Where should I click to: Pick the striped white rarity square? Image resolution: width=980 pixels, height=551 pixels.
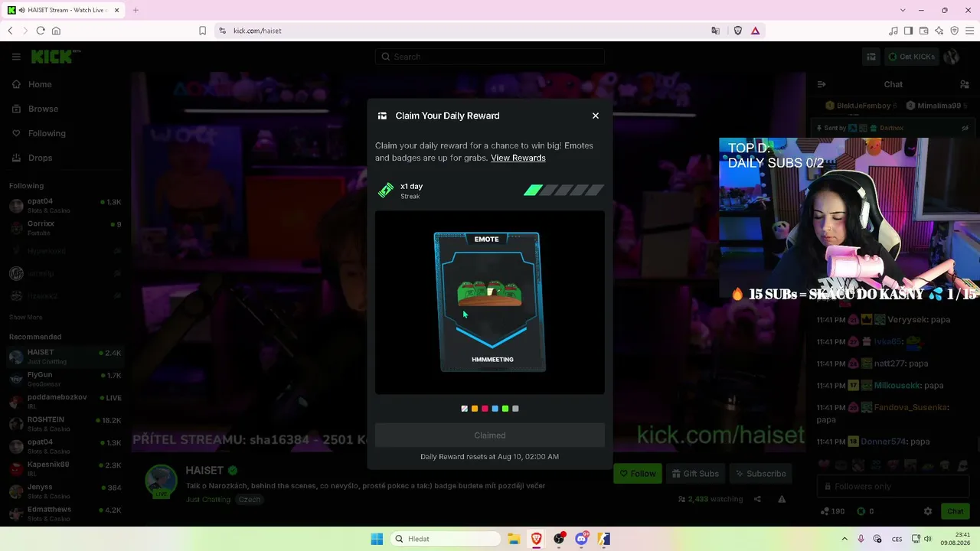coord(465,409)
